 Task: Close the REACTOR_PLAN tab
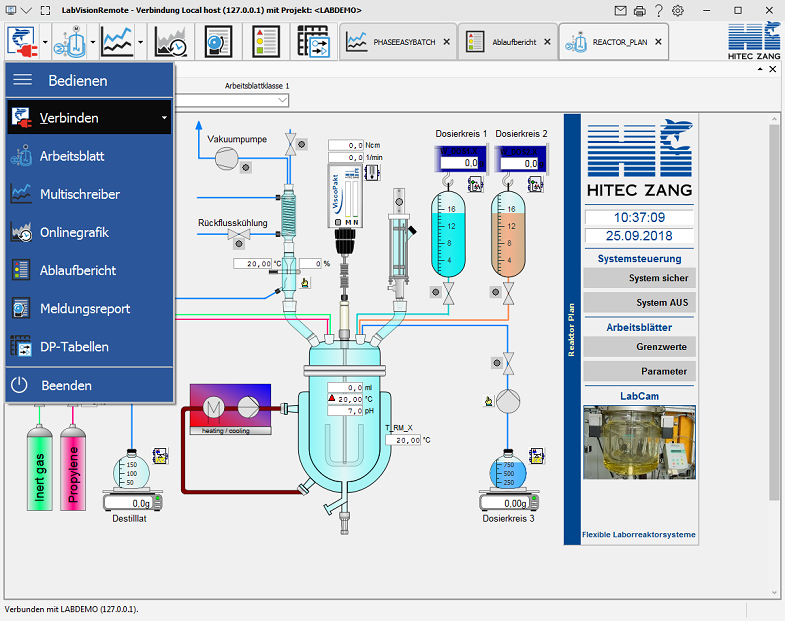tap(658, 42)
